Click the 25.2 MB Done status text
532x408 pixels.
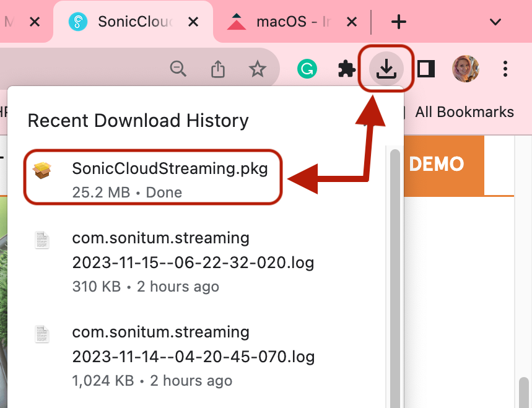point(127,193)
